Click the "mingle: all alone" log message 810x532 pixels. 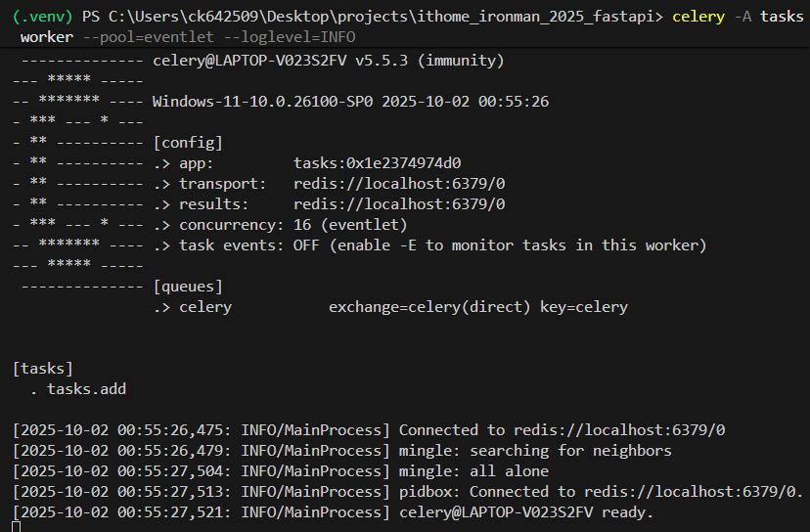pyautogui.click(x=473, y=471)
